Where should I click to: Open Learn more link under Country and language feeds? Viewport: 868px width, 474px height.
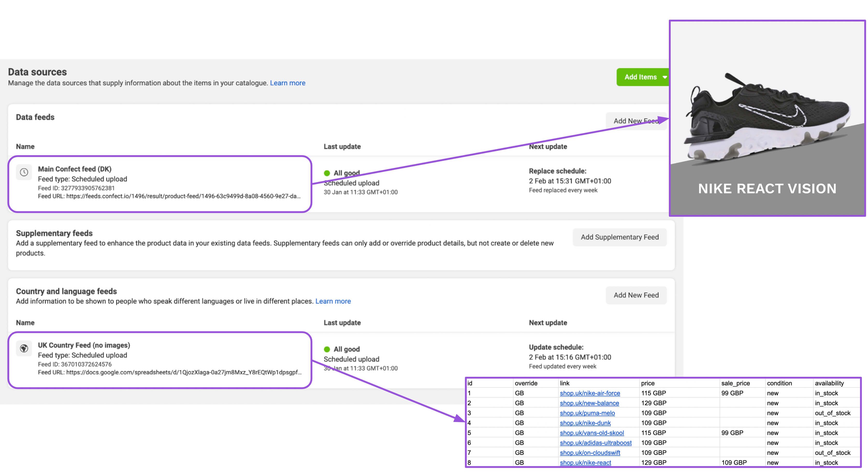[x=333, y=301]
